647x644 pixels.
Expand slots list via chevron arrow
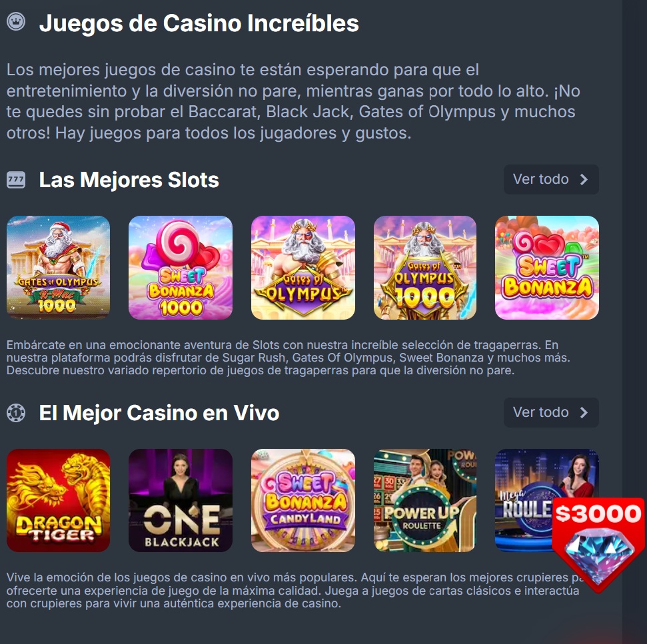[x=584, y=179]
